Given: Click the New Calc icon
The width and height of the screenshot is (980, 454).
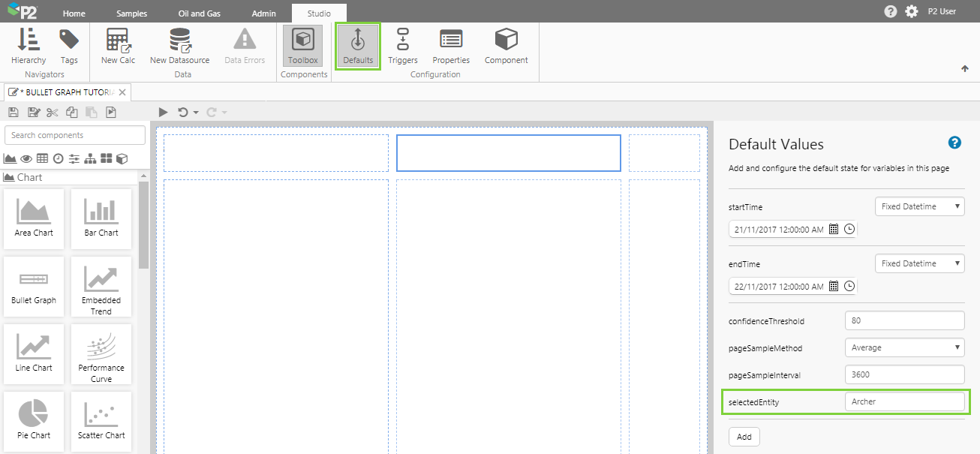Looking at the screenshot, I should [x=118, y=47].
